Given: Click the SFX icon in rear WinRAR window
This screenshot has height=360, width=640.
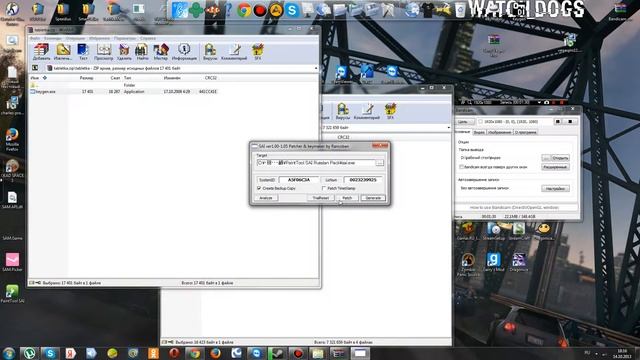Looking at the screenshot, I should [x=390, y=111].
